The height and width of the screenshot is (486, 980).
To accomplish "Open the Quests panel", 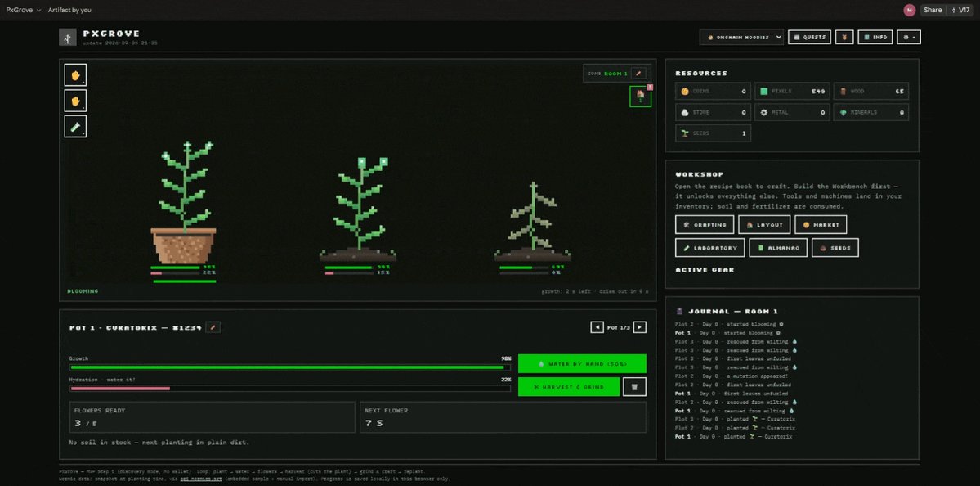I will [809, 37].
